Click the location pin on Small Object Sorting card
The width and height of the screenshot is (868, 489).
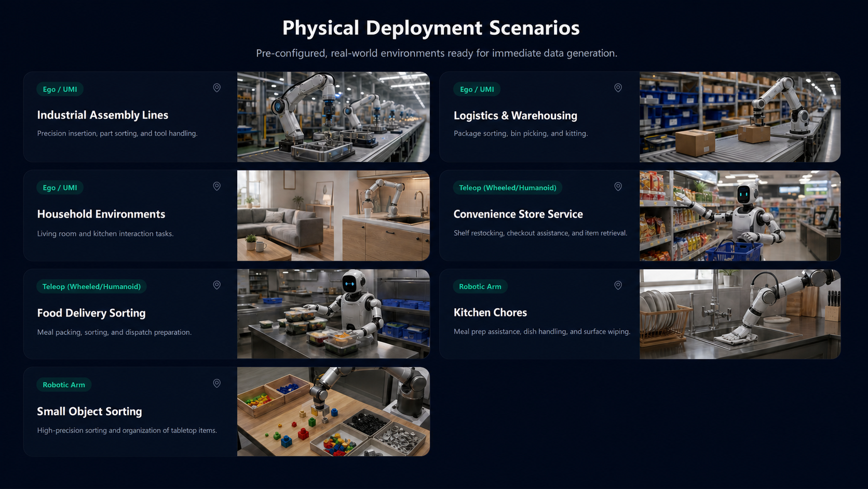[217, 384]
